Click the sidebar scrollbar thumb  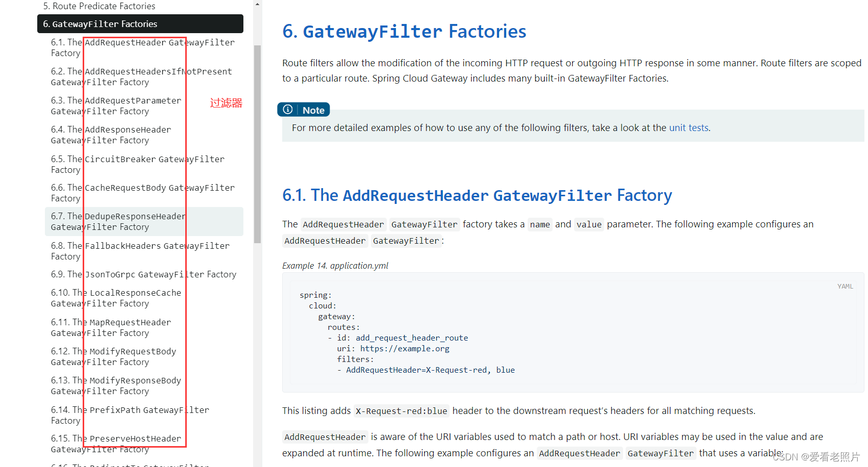coord(257,144)
